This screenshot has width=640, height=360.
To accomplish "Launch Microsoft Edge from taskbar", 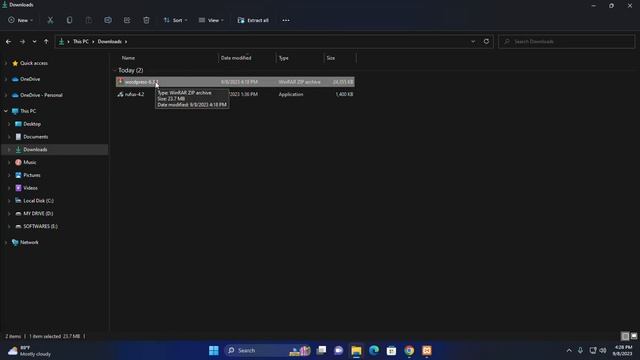I will pyautogui.click(x=374, y=351).
